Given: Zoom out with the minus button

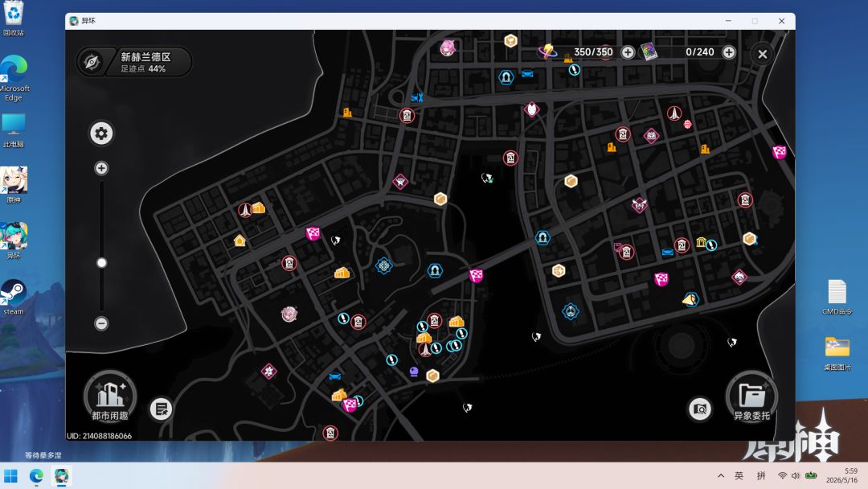Looking at the screenshot, I should [x=101, y=323].
